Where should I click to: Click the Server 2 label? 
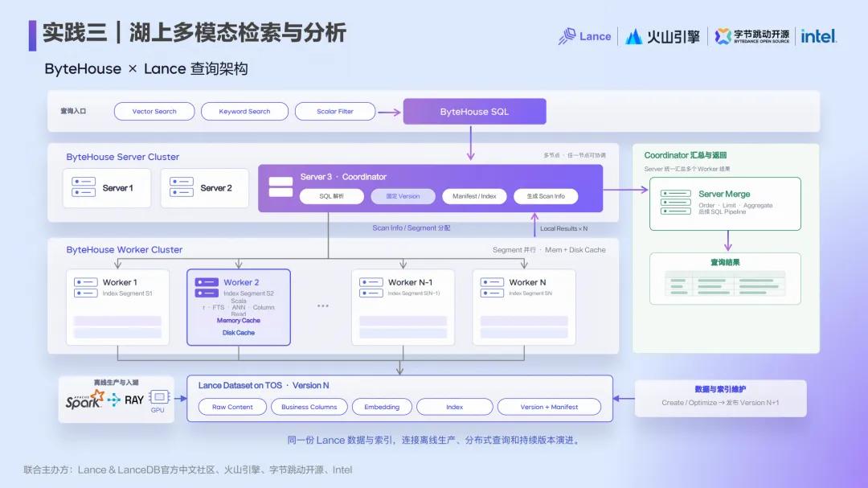point(216,188)
